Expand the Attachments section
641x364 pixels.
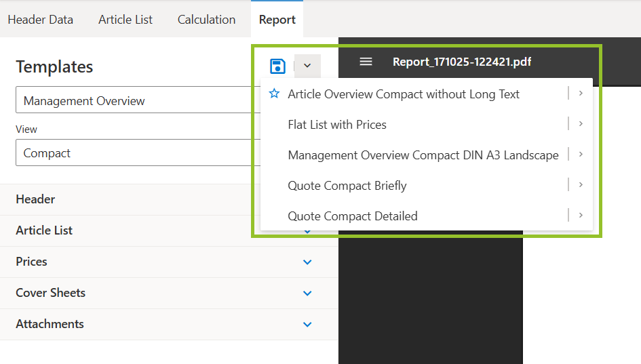pos(307,325)
